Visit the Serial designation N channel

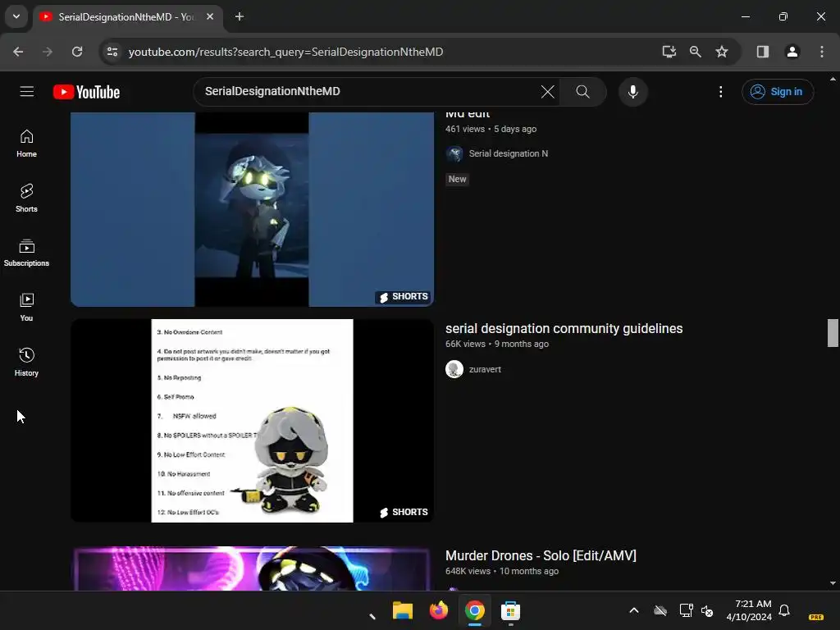508,153
